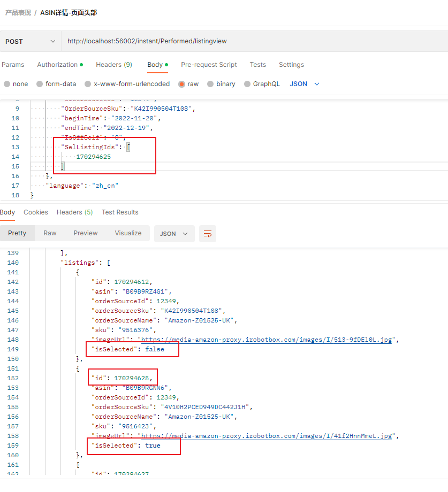This screenshot has height=492, width=448.
Task: Select the none body type radio
Action: point(7,84)
